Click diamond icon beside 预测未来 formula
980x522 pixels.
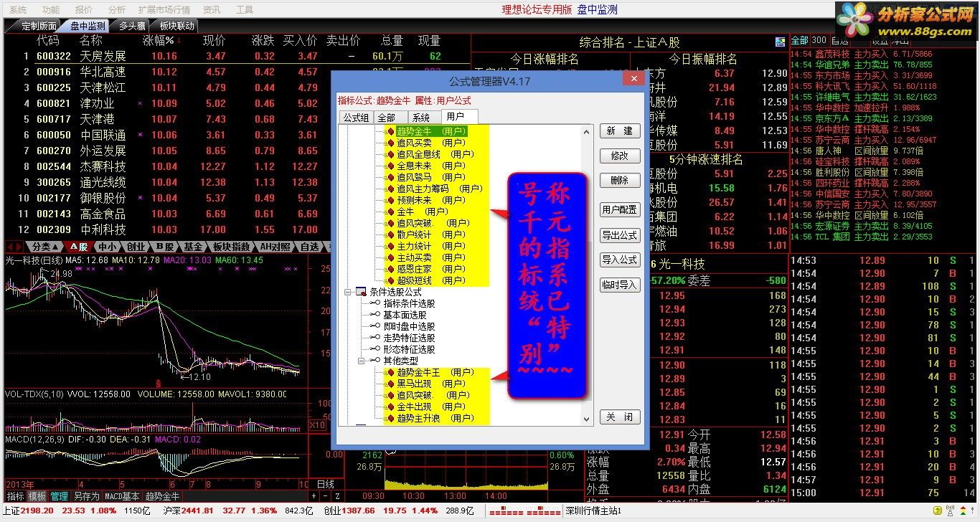tap(390, 200)
